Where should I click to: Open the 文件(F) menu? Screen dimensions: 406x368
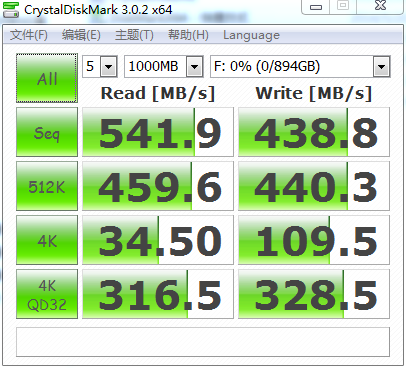click(28, 35)
